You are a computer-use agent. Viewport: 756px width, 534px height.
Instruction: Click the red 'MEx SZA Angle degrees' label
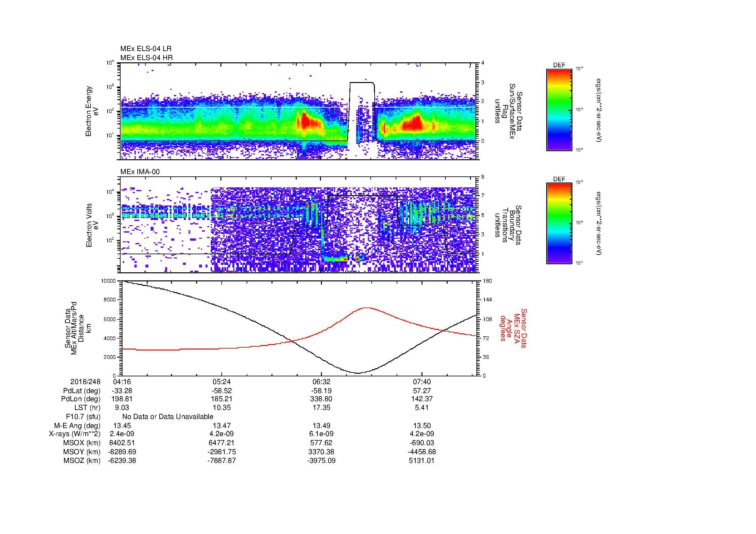point(513,328)
